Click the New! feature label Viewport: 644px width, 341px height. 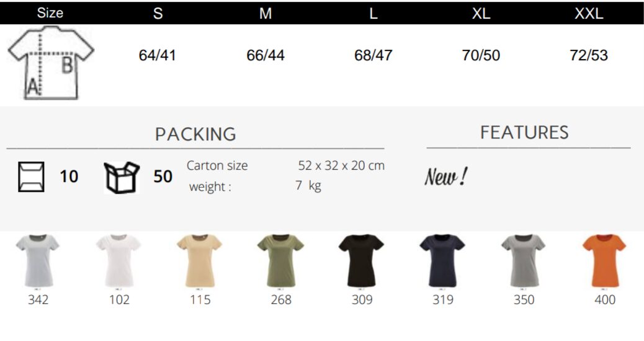pyautogui.click(x=445, y=177)
